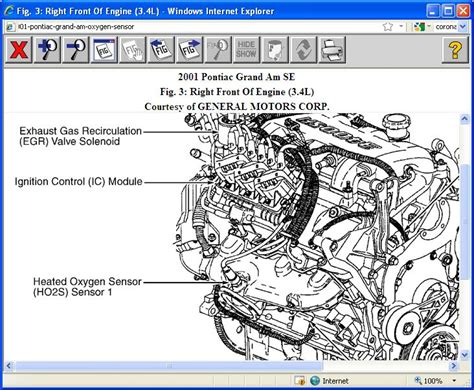The image size is (474, 390).
Task: Go to next figure arrow icon
Action: coord(190,50)
